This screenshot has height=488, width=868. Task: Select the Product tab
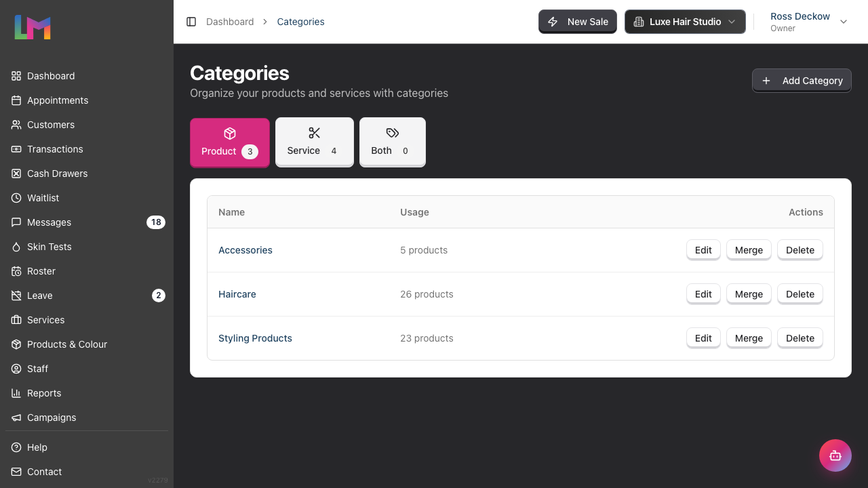(x=230, y=142)
